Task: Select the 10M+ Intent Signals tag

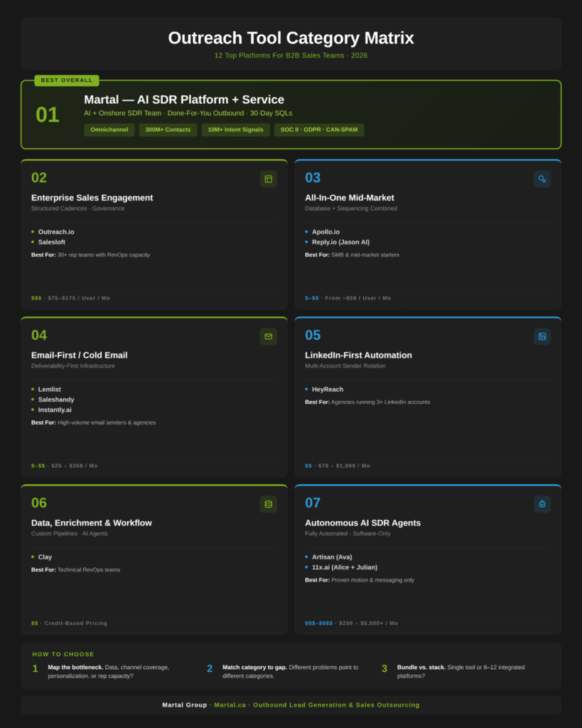Action: pos(235,129)
